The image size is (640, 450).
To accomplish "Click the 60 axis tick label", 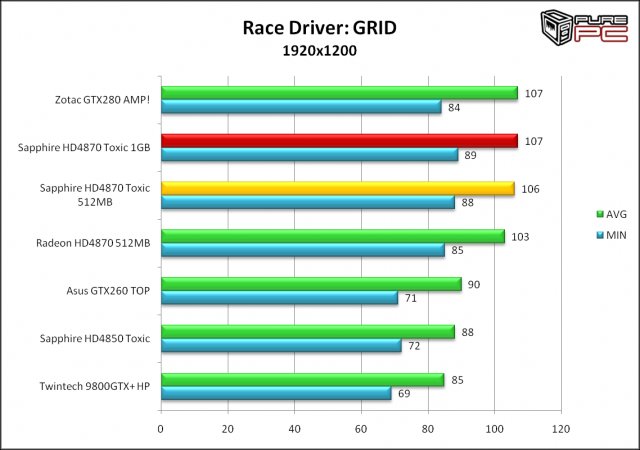I will 361,429.
